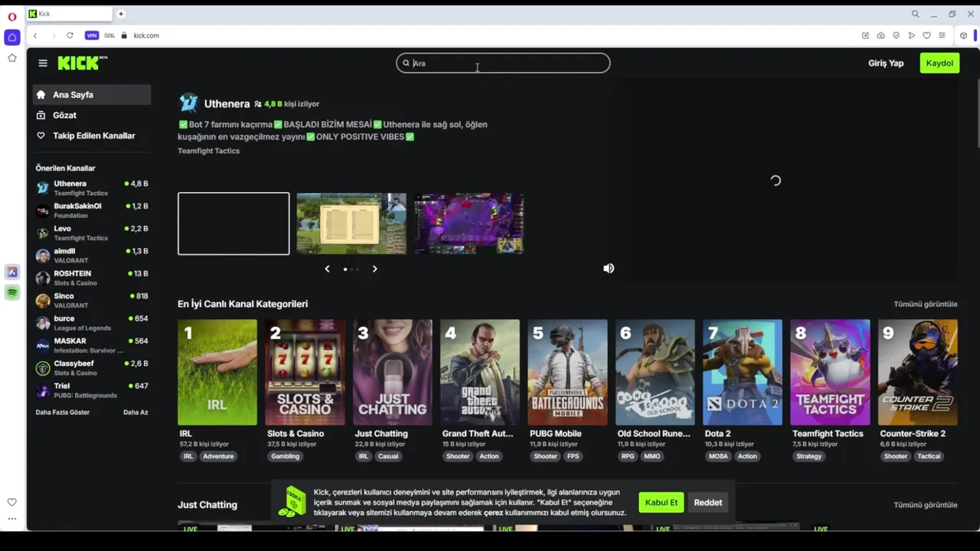980x551 pixels.
Task: Click Gambling tag under Slots & Casino
Action: tap(285, 456)
